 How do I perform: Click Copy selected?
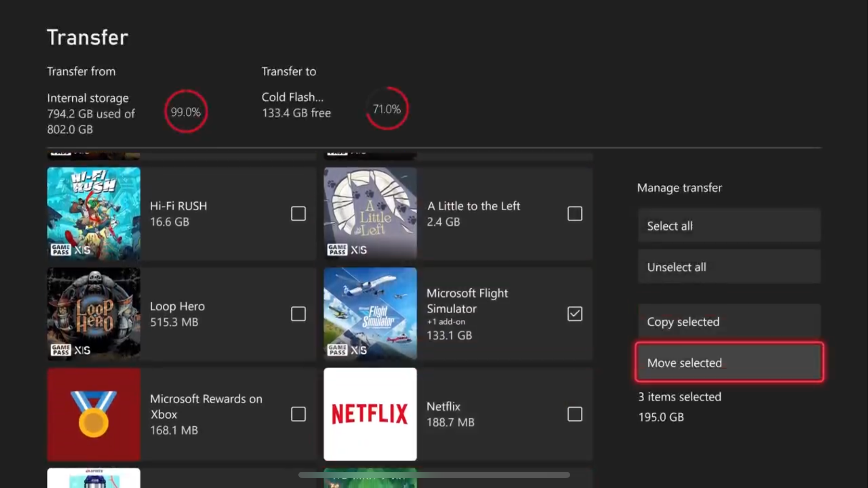click(729, 322)
